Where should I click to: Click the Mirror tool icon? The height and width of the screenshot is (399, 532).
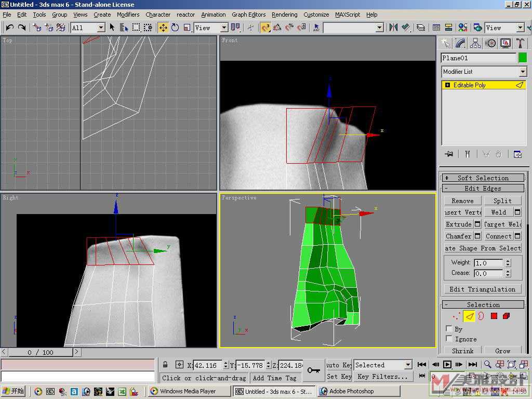point(393,28)
